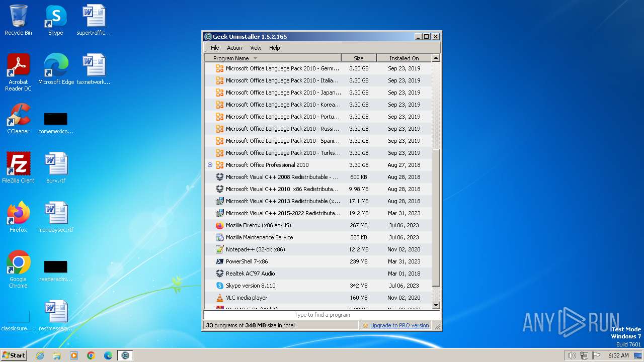Click the scrollbar up arrow in program list
The height and width of the screenshot is (362, 644).
[x=436, y=58]
